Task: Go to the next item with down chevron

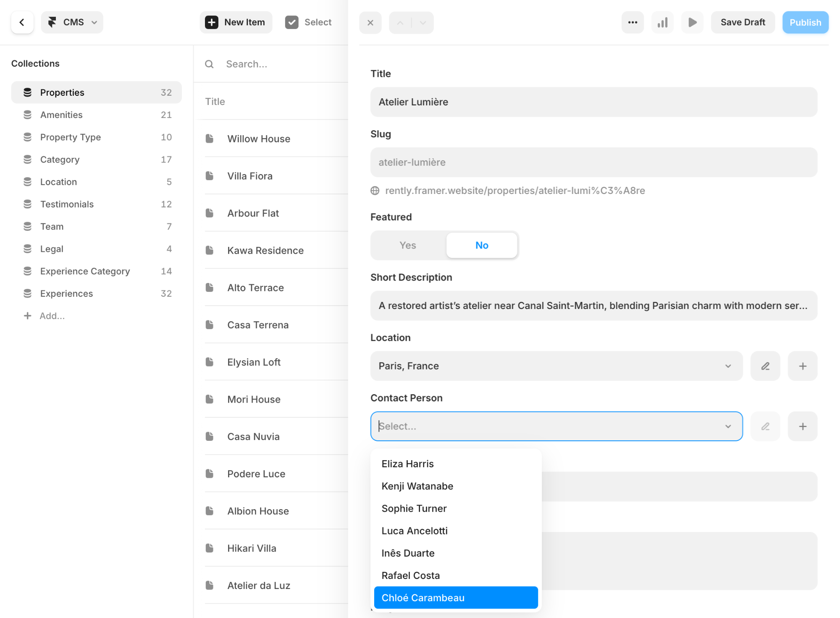Action: [x=423, y=23]
